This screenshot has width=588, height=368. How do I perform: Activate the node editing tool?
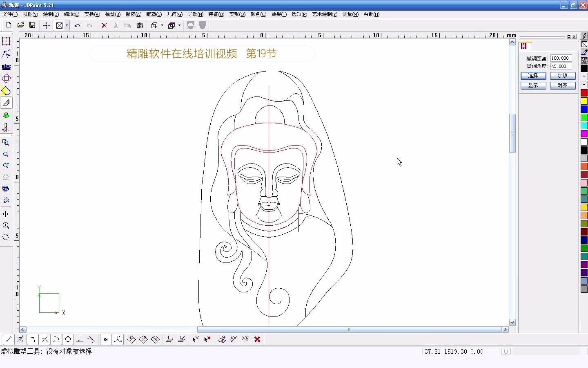tap(6, 54)
